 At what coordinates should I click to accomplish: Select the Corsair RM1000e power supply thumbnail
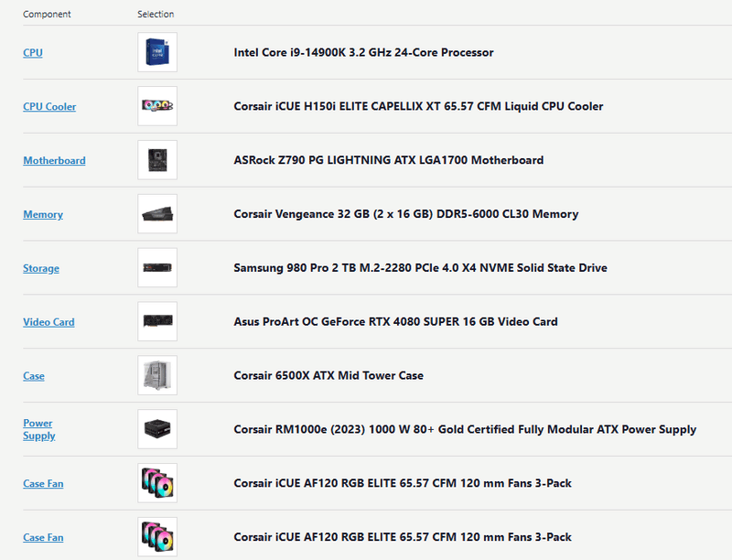156,429
